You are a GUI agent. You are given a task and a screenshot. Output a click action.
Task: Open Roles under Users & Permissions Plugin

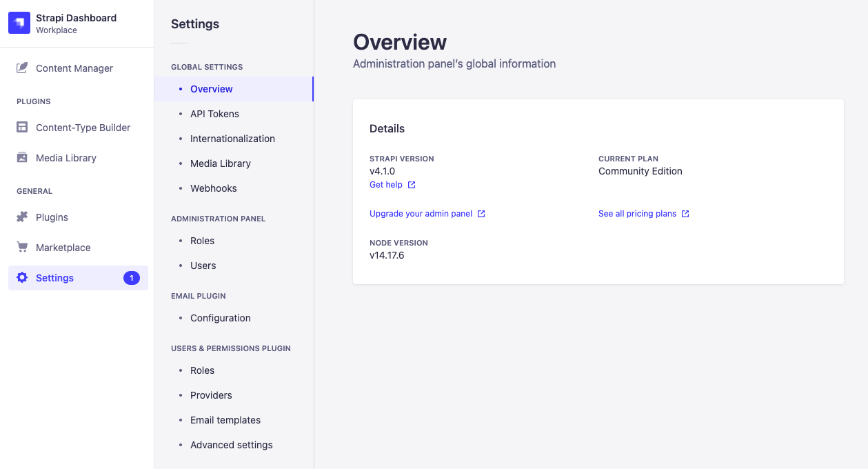pyautogui.click(x=234, y=370)
